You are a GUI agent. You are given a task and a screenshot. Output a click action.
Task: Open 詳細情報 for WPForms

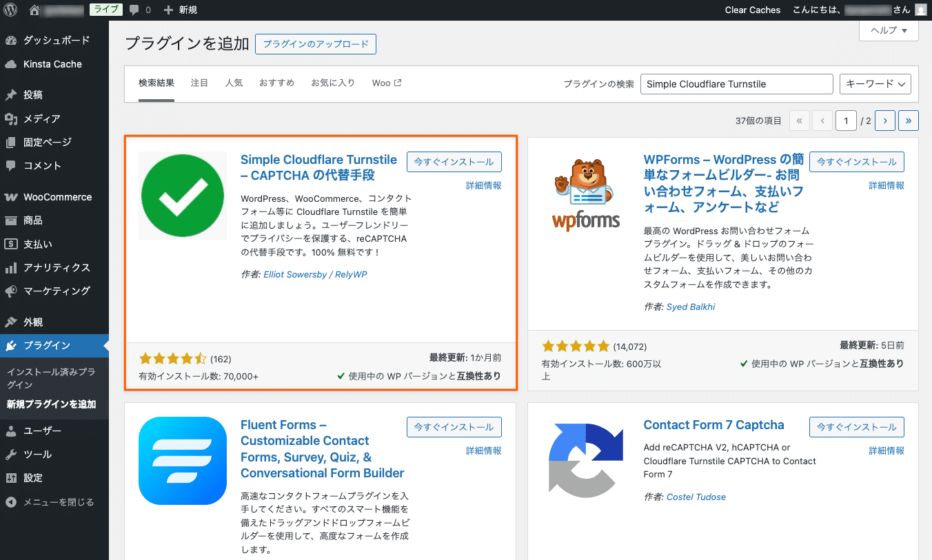click(887, 185)
